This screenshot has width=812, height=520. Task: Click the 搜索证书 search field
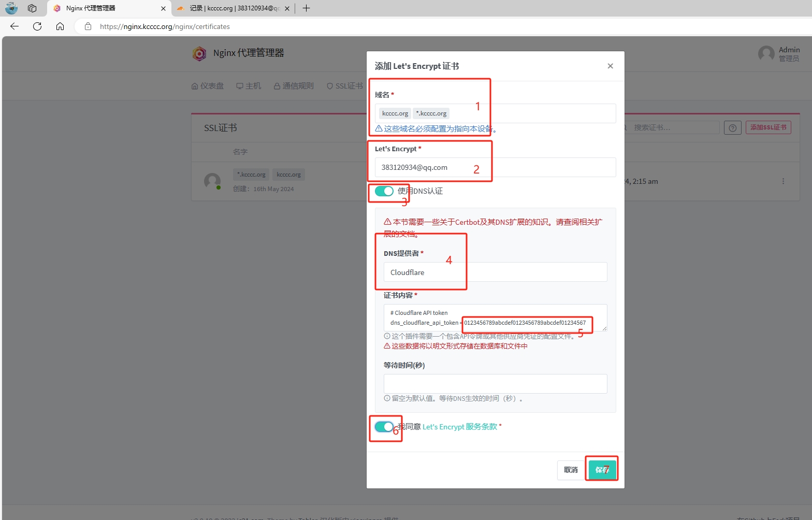tap(672, 127)
